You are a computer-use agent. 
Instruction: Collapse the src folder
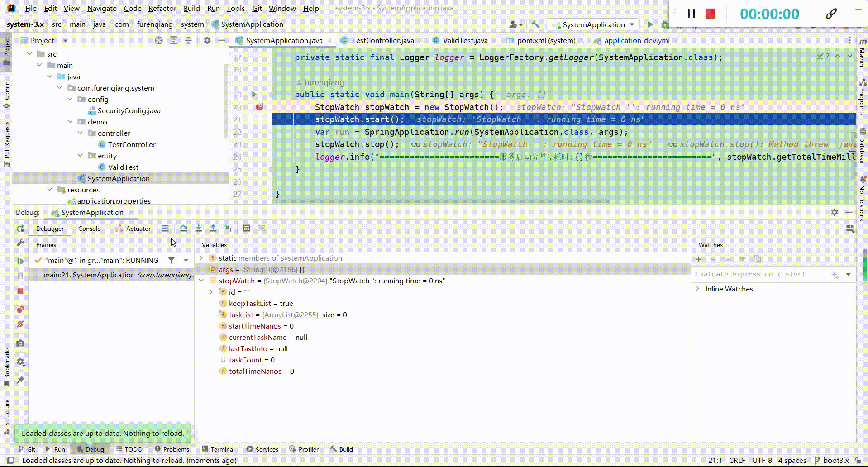(x=29, y=54)
